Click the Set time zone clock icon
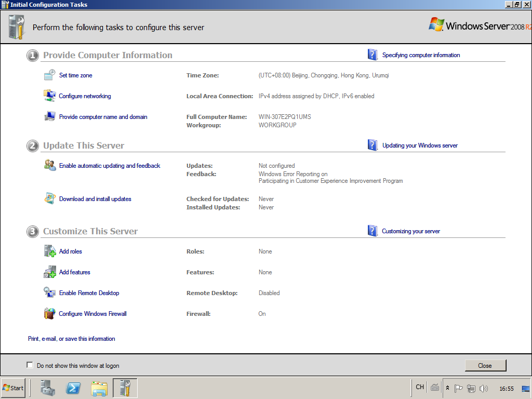The image size is (532, 399). coord(49,75)
